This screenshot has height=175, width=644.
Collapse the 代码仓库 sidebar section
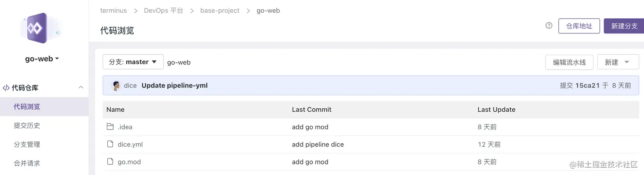[x=80, y=87]
